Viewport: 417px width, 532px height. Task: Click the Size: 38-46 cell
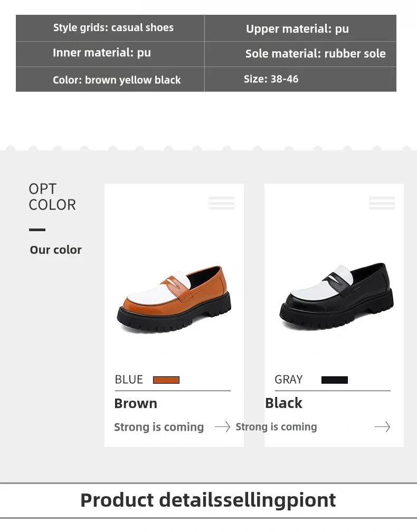[x=271, y=79]
